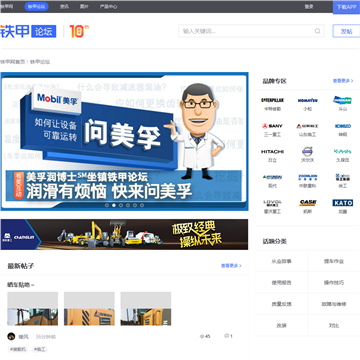Click the post view count icon

202,336
